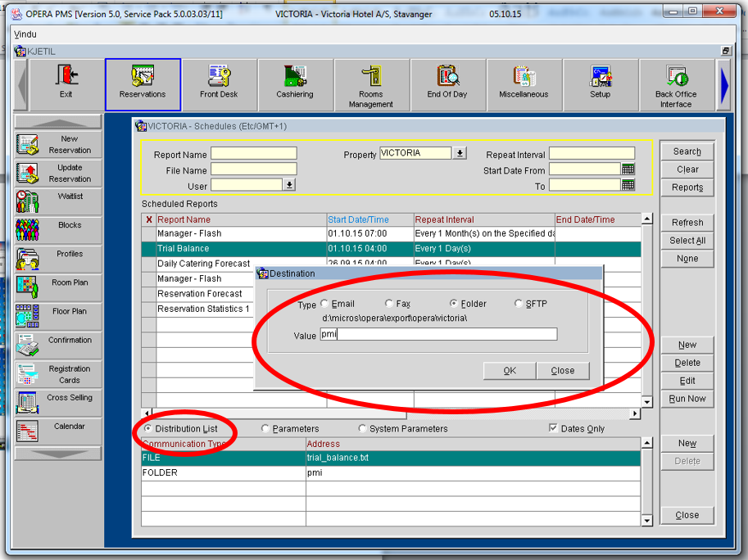Click the Search button
This screenshot has width=748, height=560.
[x=687, y=151]
